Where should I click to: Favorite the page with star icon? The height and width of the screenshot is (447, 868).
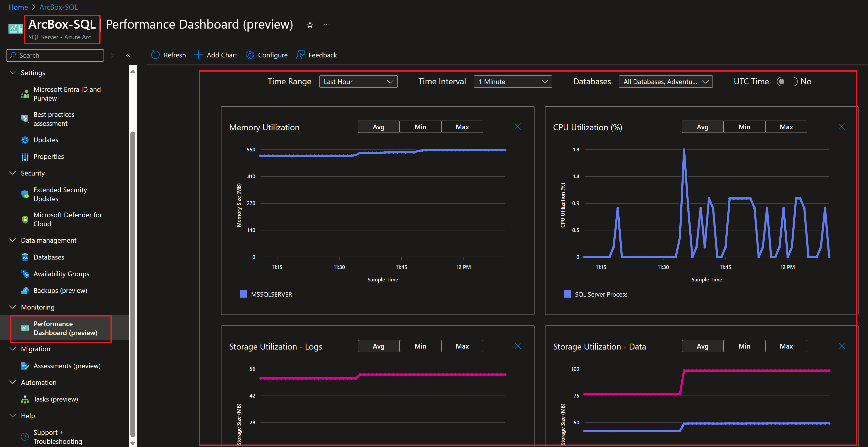310,25
